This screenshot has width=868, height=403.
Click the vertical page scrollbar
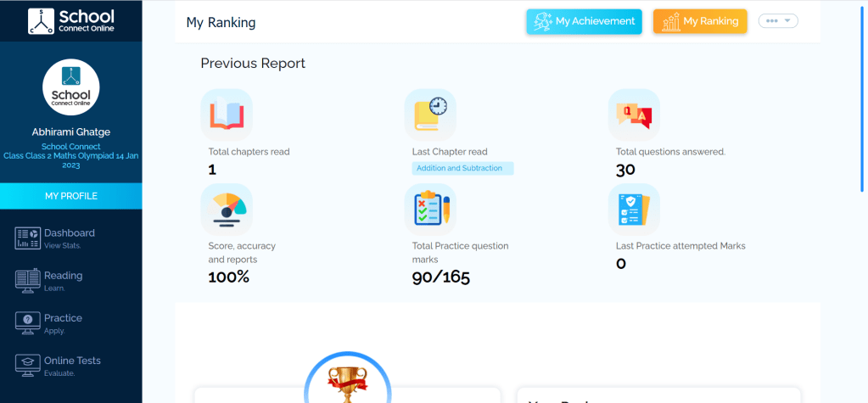pos(864,102)
